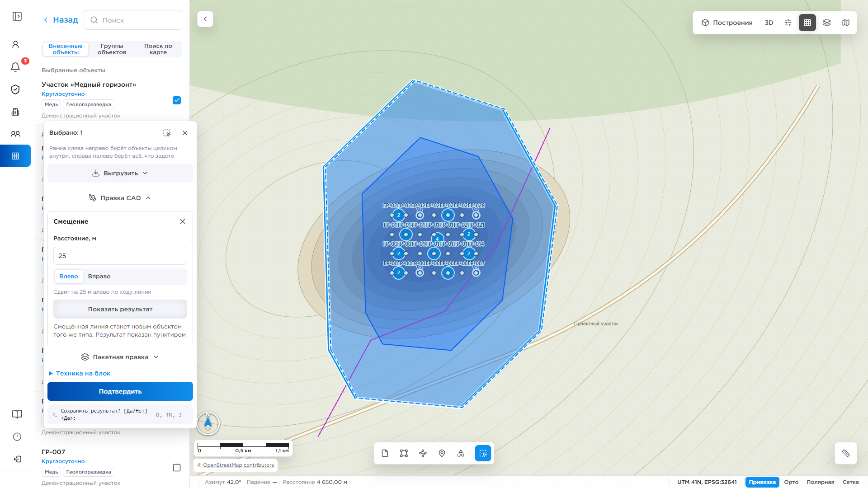Open the ruler measurement tool

[x=845, y=453]
